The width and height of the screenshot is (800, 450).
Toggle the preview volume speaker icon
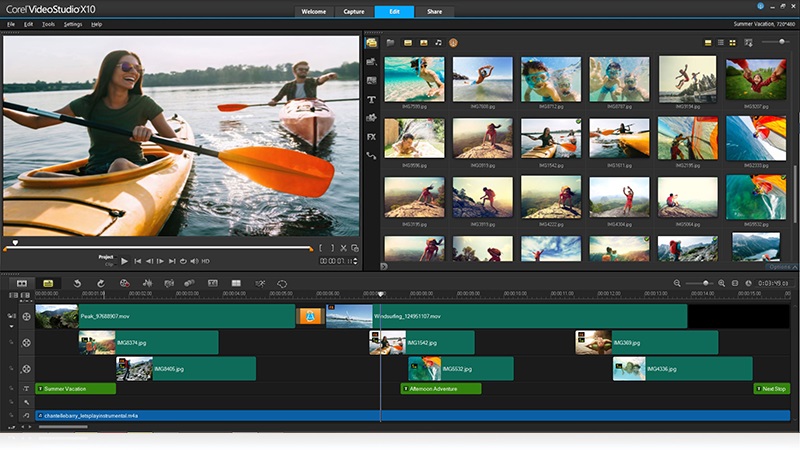(x=194, y=261)
